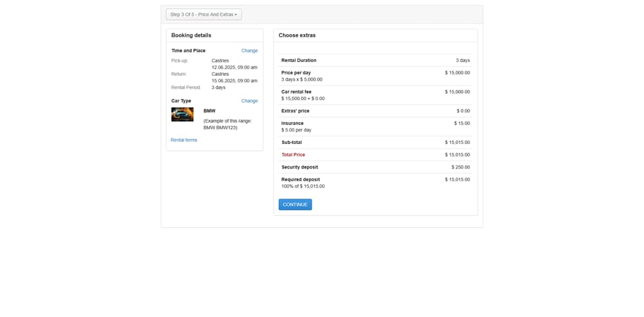Image resolution: width=644 pixels, height=317 pixels.
Task: Click the return time 15.06.2025, 09:00 am
Action: [234, 81]
